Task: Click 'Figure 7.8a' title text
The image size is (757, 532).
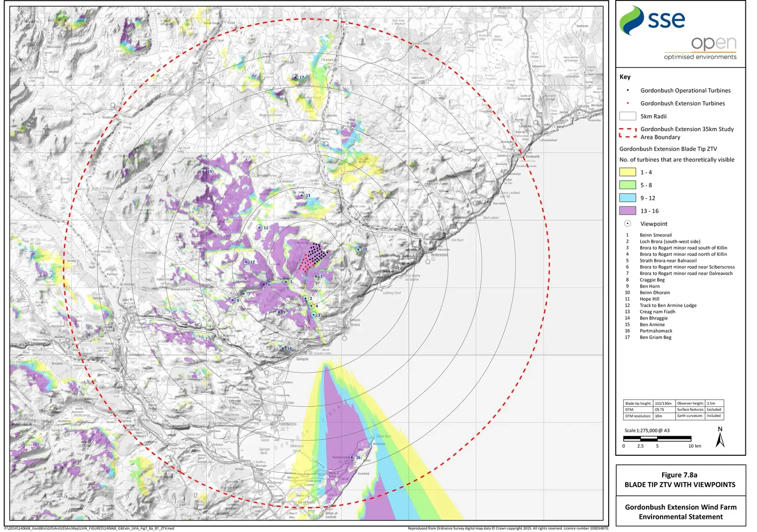Action: tap(679, 475)
